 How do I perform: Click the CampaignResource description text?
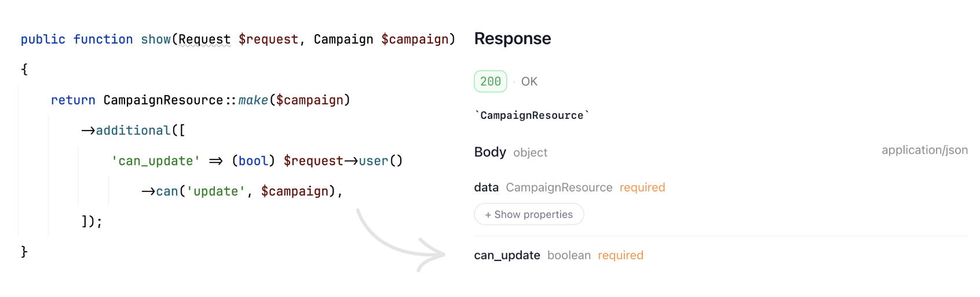[532, 115]
